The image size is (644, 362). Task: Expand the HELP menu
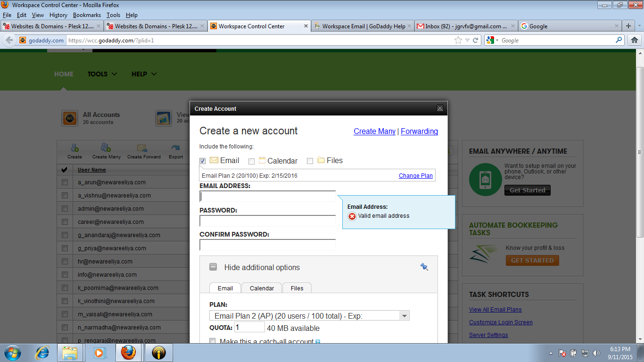pyautogui.click(x=144, y=74)
